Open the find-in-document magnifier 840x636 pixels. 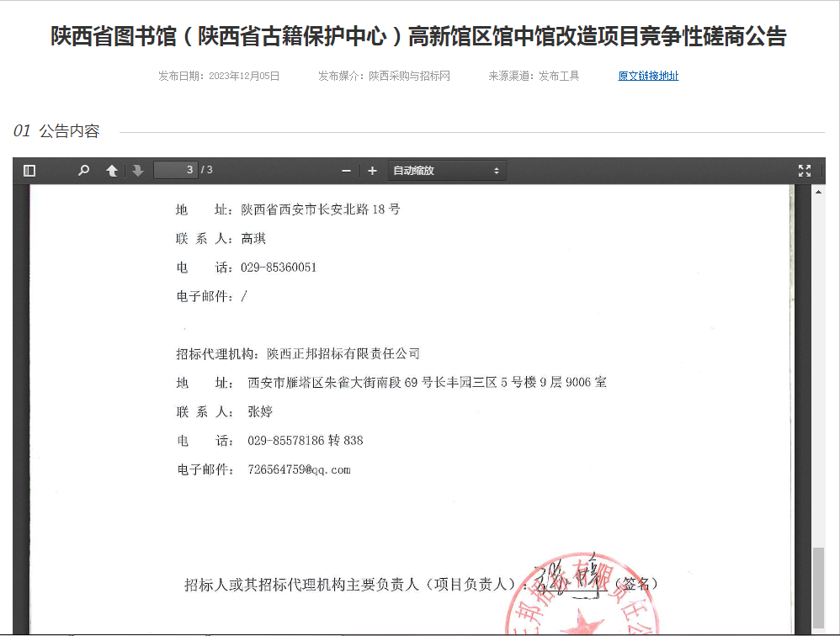[83, 171]
